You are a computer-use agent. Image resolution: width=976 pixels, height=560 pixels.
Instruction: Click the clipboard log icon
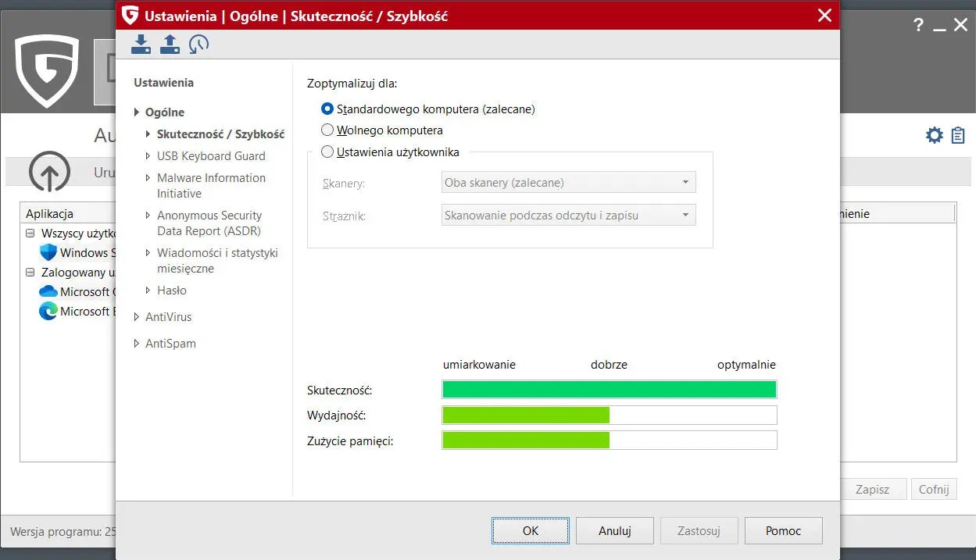[958, 135]
